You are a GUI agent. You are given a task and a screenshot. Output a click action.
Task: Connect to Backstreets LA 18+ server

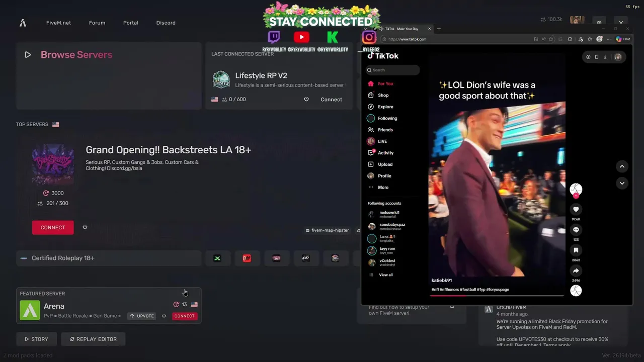pyautogui.click(x=53, y=227)
